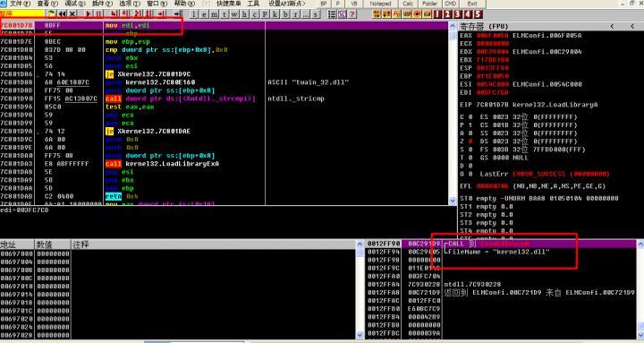Image resolution: width=644 pixels, height=343 pixels.
Task: Open the 调试(D) menu
Action: pyautogui.click(x=75, y=4)
